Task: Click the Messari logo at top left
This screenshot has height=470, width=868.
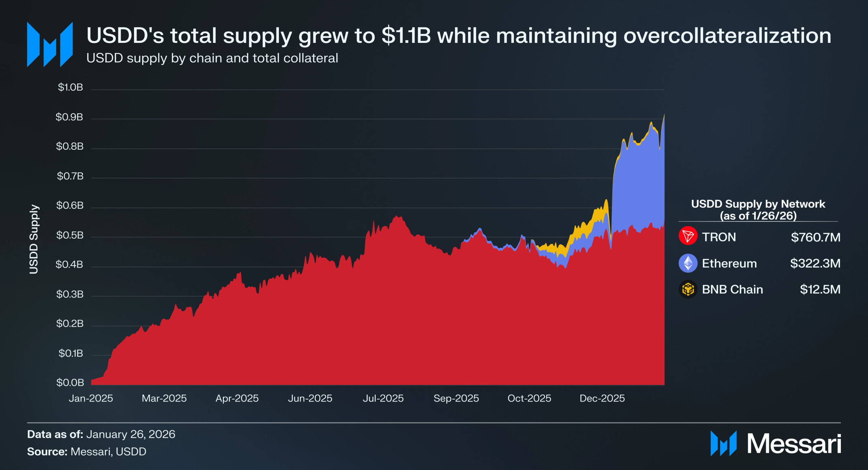Action: (49, 45)
